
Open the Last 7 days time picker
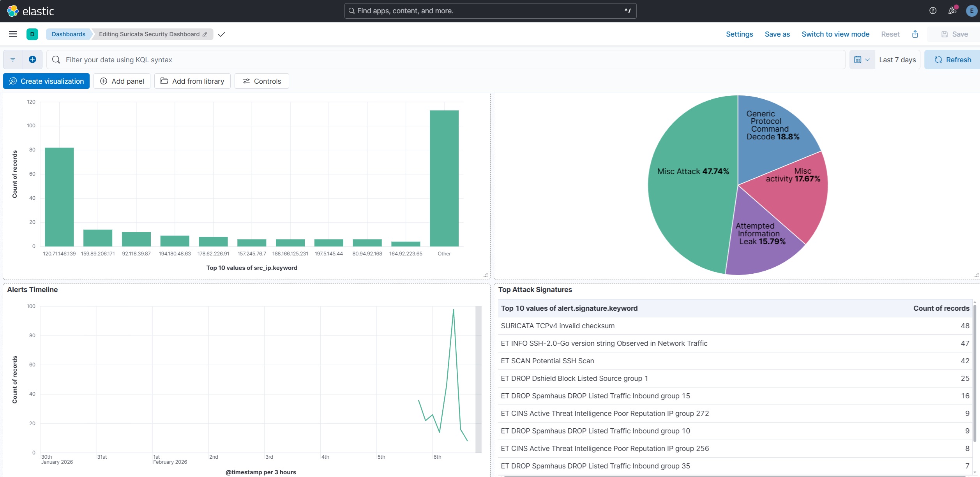[x=897, y=60]
